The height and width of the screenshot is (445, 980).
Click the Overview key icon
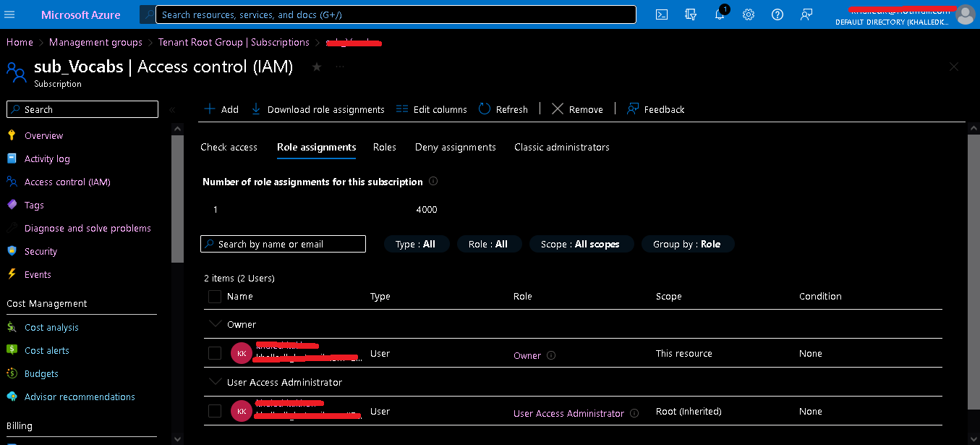(x=12, y=135)
